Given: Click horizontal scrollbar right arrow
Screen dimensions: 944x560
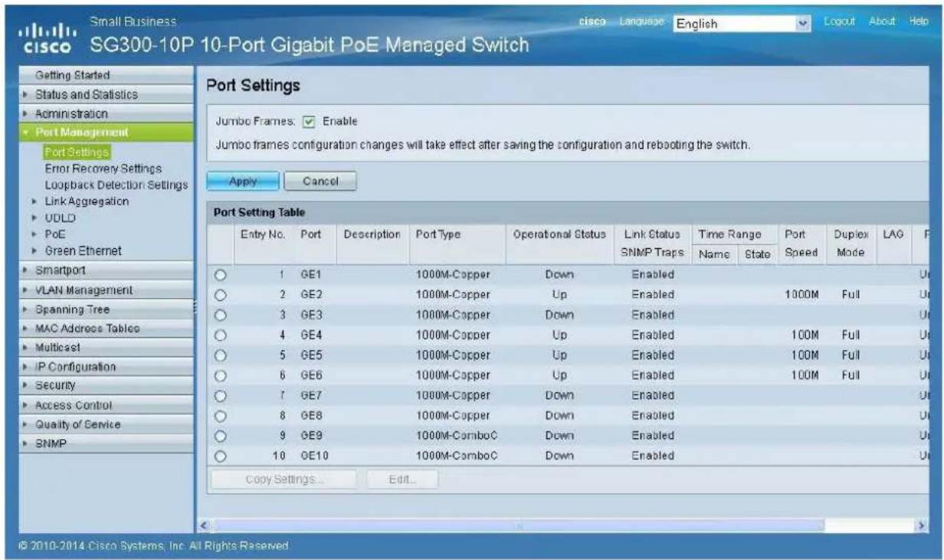Looking at the screenshot, I should (921, 527).
